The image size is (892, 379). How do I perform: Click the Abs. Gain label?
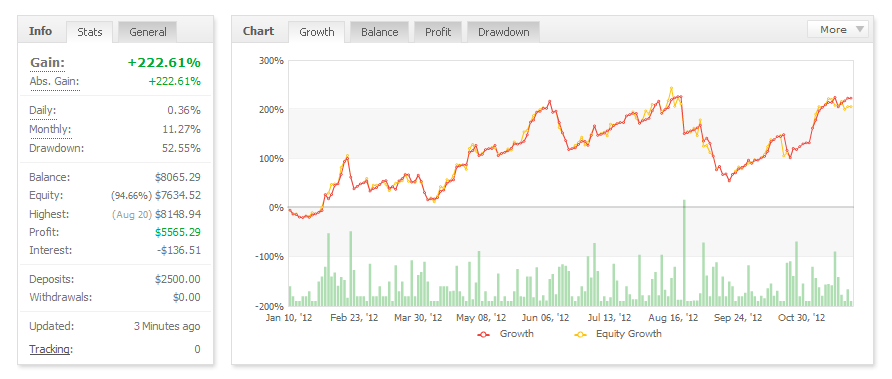(x=55, y=81)
